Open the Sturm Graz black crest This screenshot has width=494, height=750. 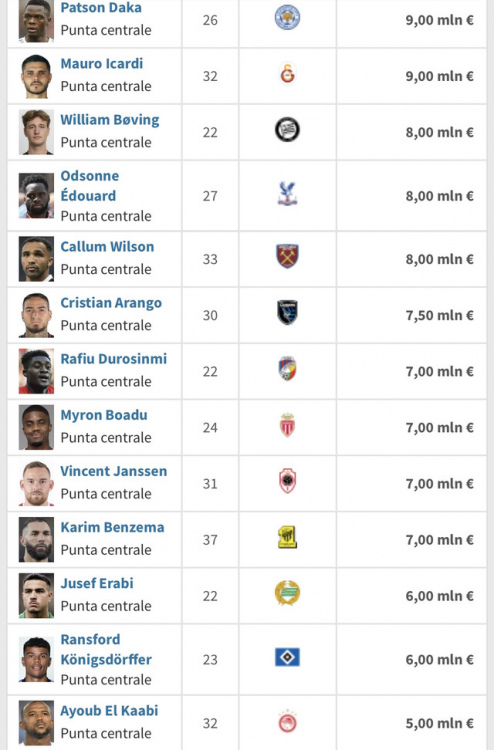point(287,130)
